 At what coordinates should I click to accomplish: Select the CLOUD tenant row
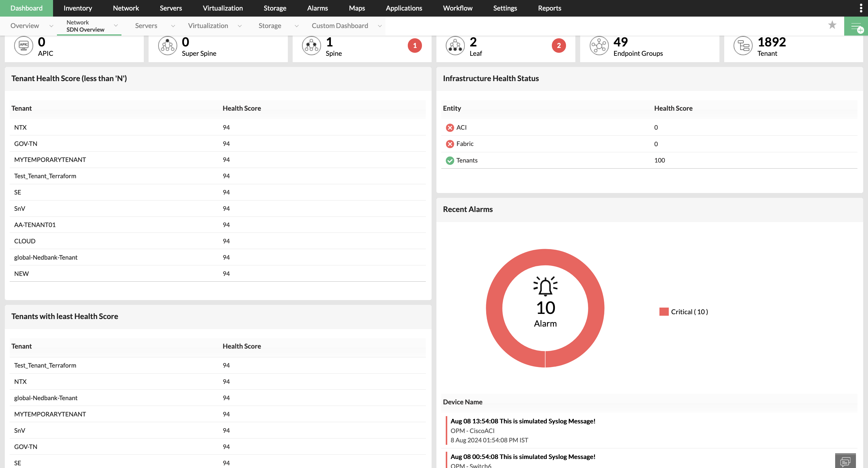pyautogui.click(x=218, y=241)
